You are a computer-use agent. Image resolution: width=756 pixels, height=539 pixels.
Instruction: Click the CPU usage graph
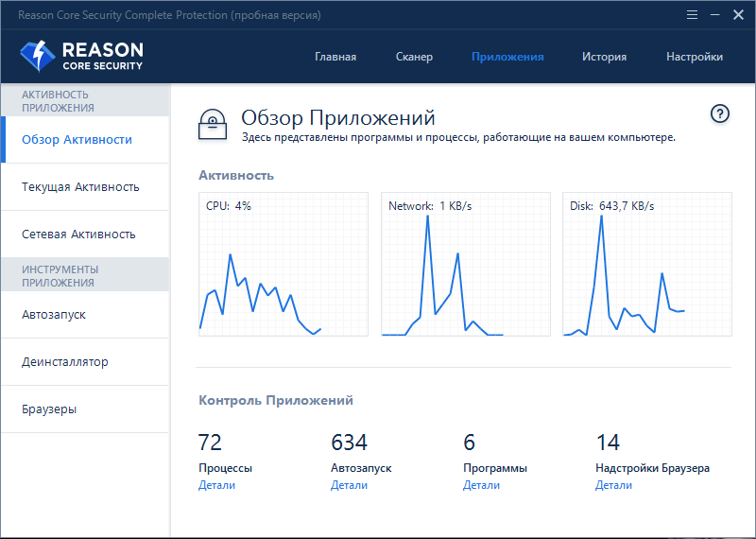[x=283, y=264]
